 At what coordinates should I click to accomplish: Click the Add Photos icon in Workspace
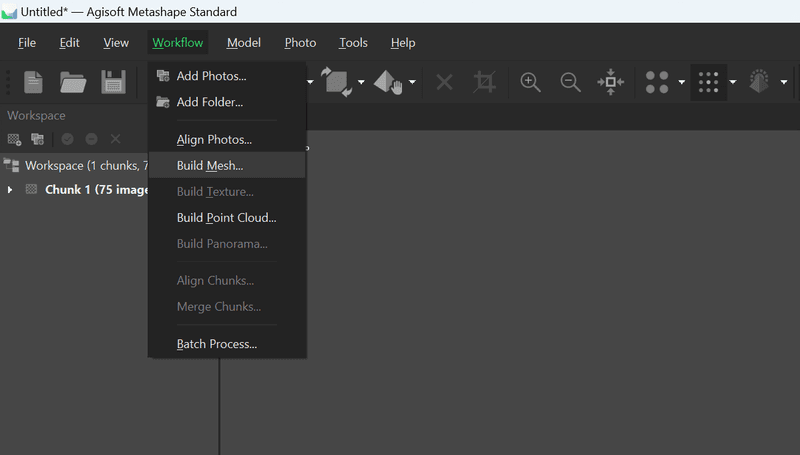[x=37, y=139]
